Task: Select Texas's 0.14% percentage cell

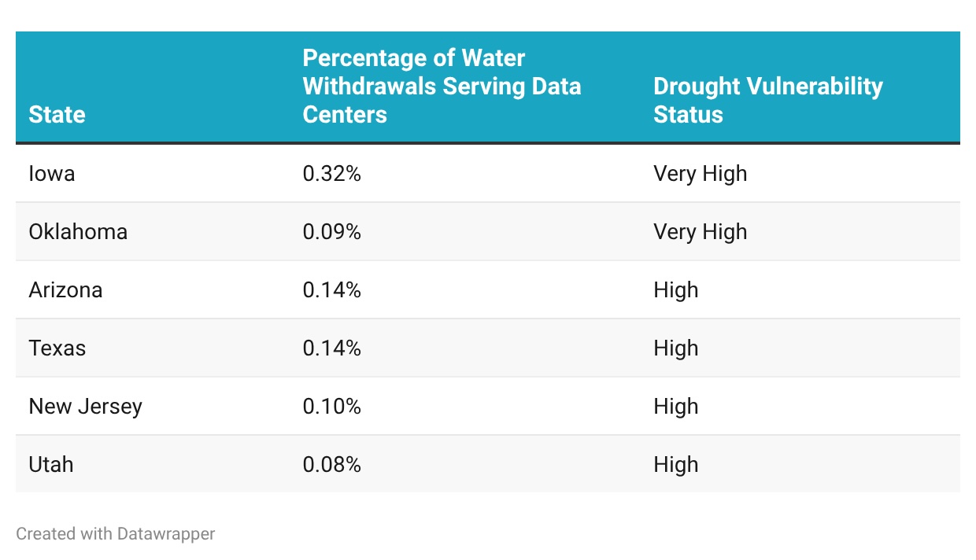Action: click(331, 348)
